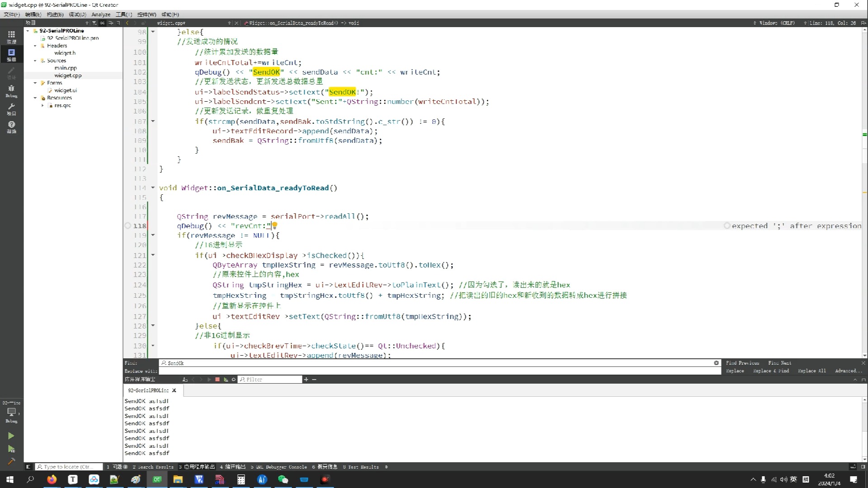
Task: Switch to the Search Results pane
Action: (153, 467)
